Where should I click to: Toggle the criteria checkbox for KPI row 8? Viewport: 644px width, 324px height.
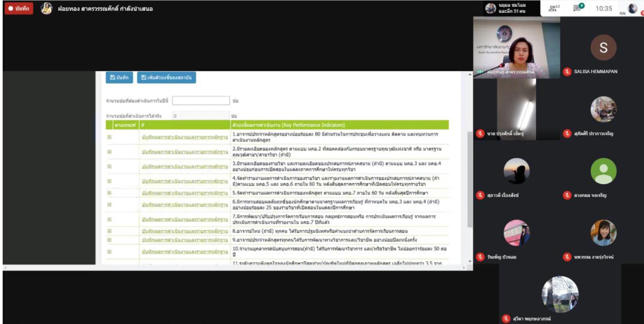tap(109, 231)
